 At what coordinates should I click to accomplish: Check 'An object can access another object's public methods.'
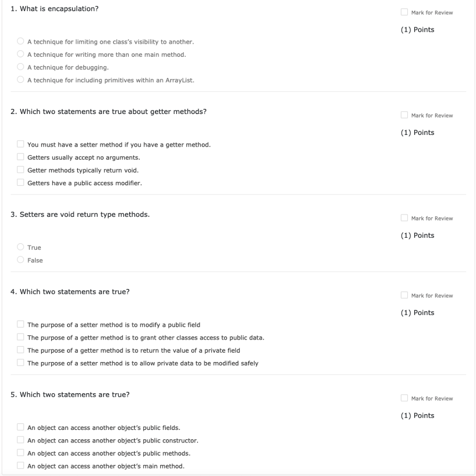[x=20, y=453]
